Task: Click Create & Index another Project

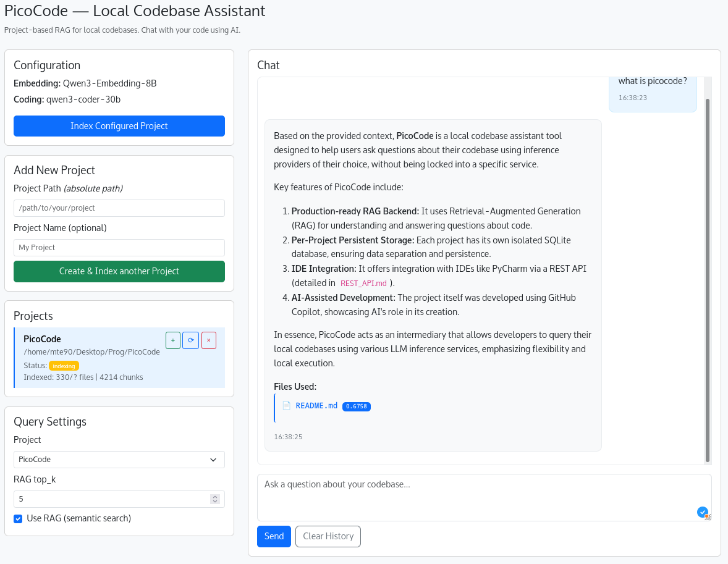Action: [x=119, y=271]
